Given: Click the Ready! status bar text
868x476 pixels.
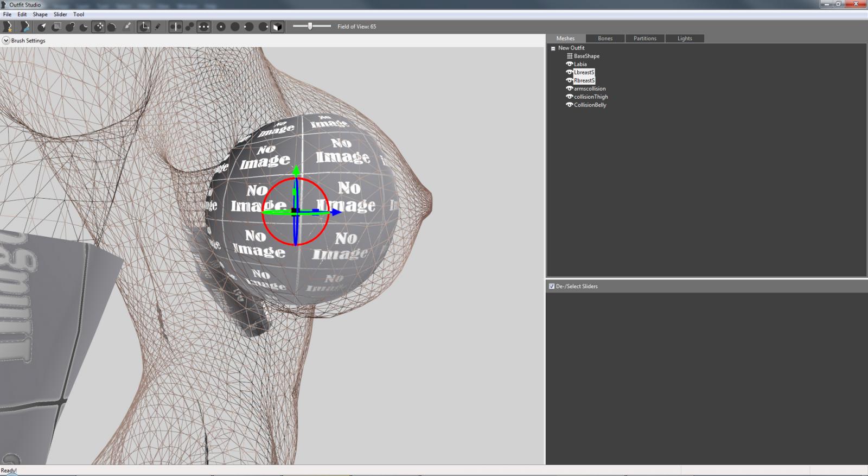Looking at the screenshot, I should (x=9, y=471).
